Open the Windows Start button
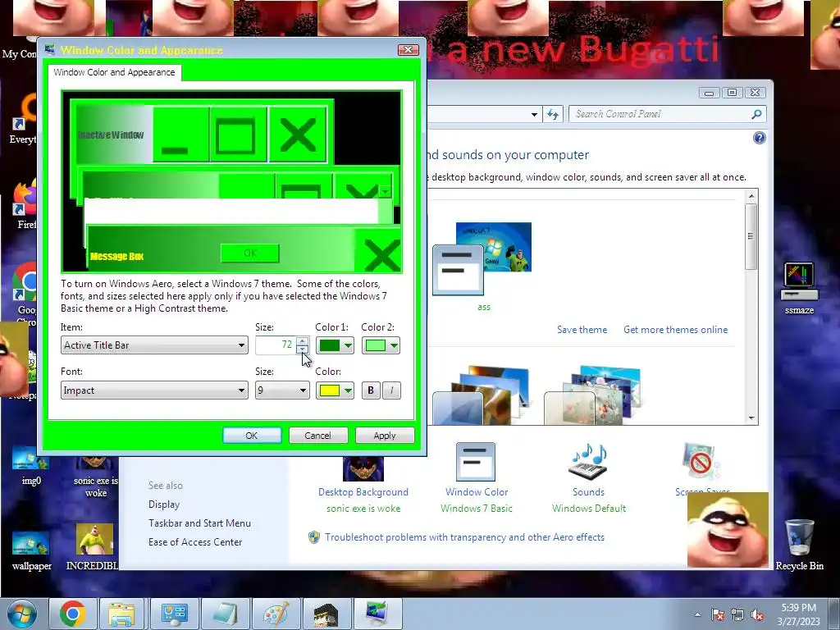This screenshot has width=840, height=630. (21, 614)
